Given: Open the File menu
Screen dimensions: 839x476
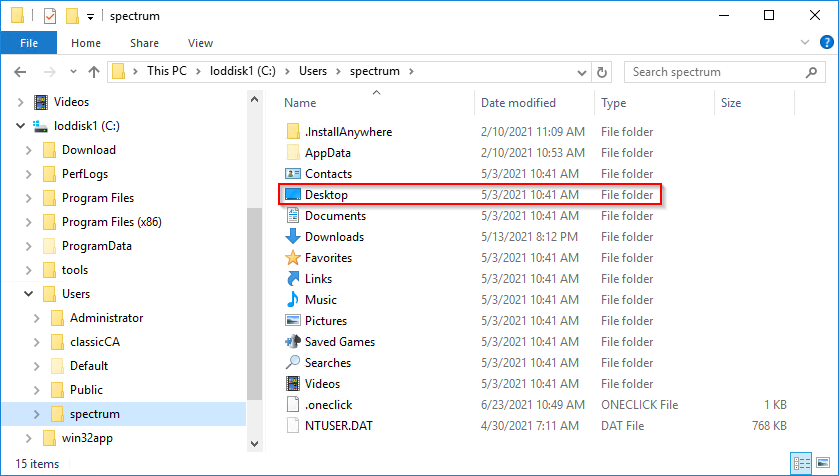Looking at the screenshot, I should click(x=29, y=43).
